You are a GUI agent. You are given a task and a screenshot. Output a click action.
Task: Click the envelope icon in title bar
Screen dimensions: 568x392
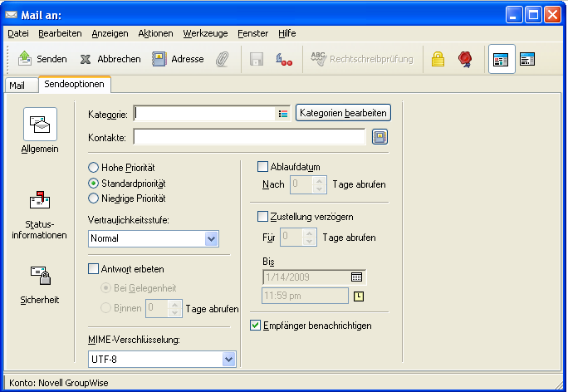[x=12, y=15]
